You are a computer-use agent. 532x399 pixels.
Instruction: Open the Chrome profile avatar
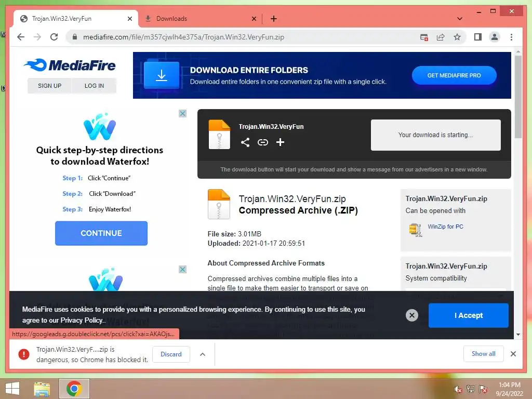495,37
